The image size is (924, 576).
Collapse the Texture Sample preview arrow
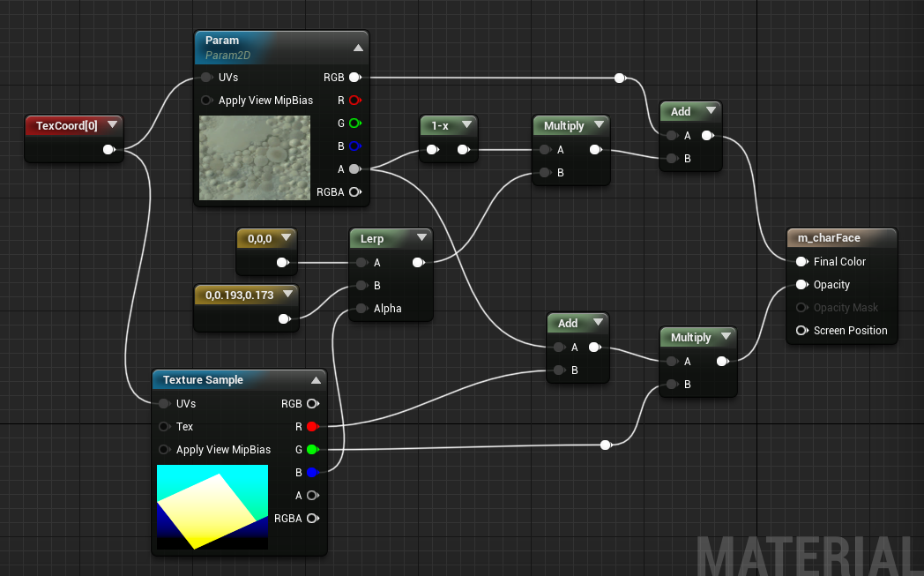pyautogui.click(x=316, y=380)
